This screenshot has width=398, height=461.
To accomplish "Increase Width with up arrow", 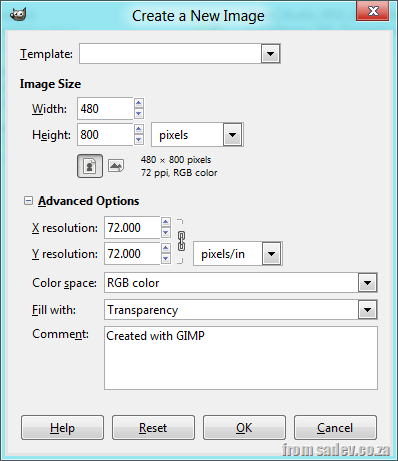I will tap(139, 103).
